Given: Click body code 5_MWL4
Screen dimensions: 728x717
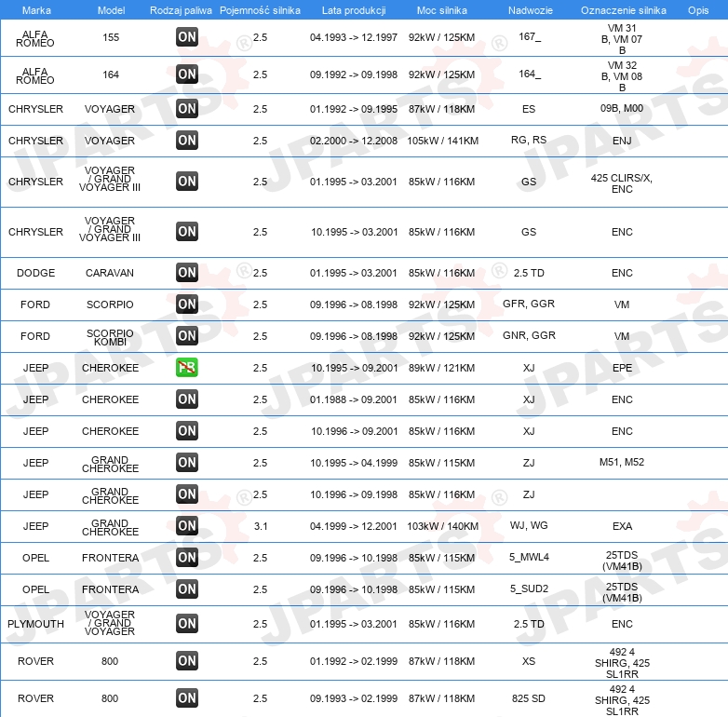Looking at the screenshot, I should (x=529, y=557).
